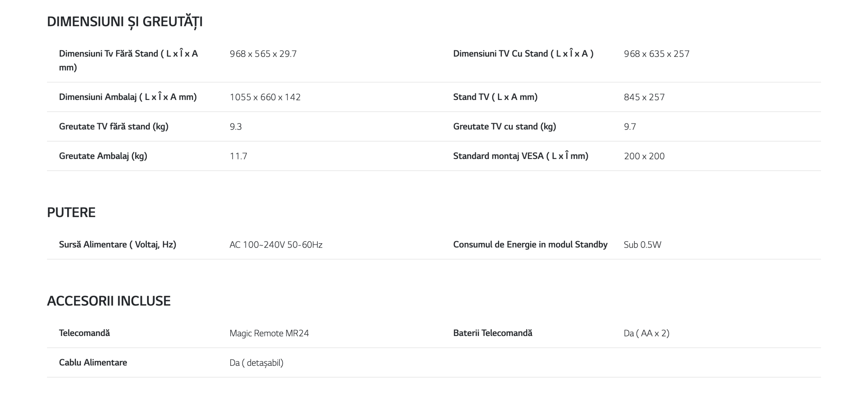Click the DIMENSIUNI ȘI GREUTĂȚI section heading

point(125,22)
